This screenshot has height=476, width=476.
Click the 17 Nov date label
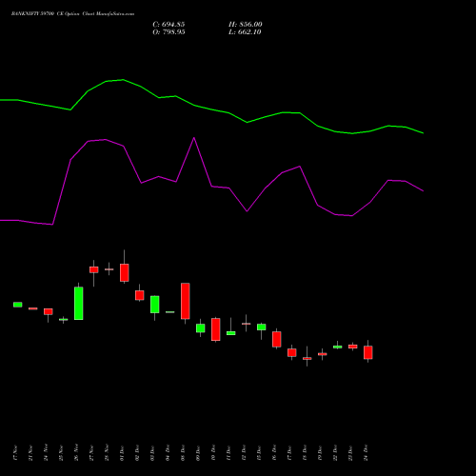(x=15, y=452)
